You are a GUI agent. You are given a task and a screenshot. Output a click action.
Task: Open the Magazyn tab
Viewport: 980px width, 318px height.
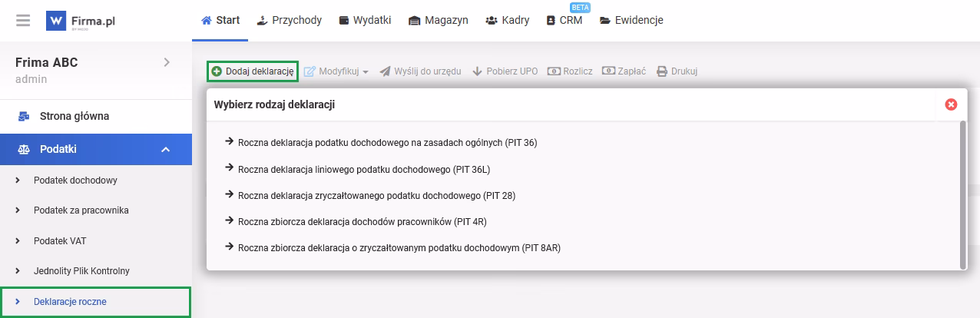[438, 21]
